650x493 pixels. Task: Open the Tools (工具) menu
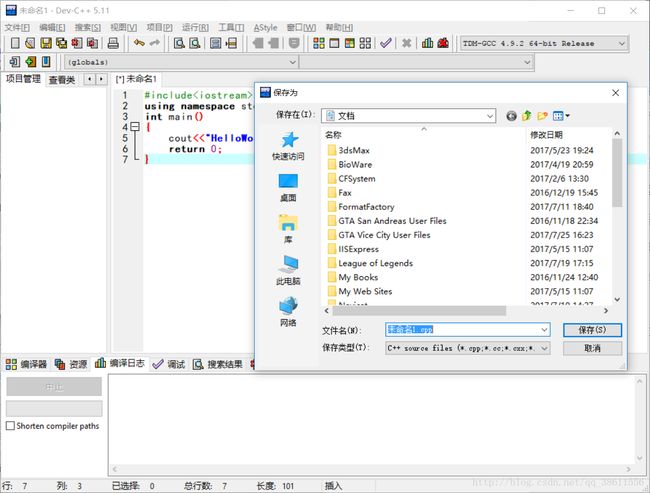(x=231, y=27)
